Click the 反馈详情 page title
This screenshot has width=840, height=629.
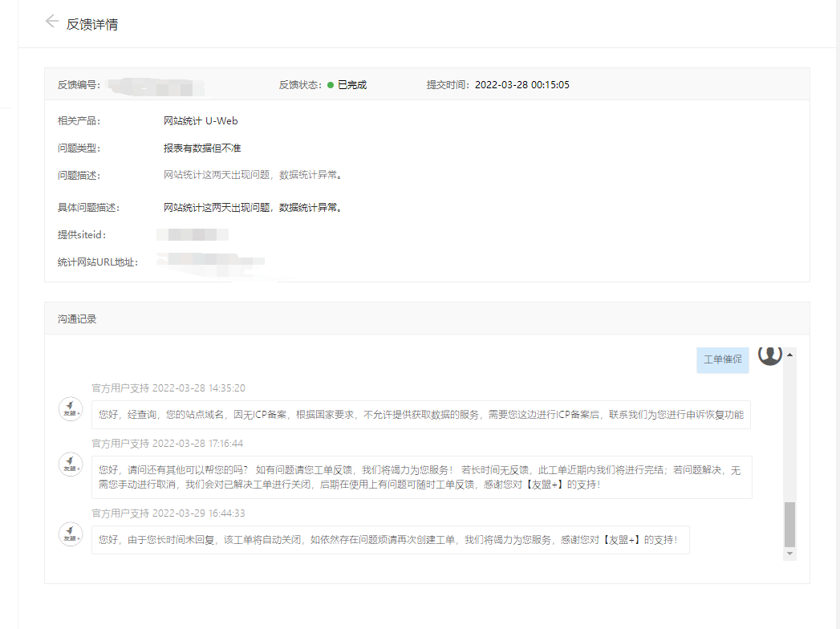[x=92, y=24]
